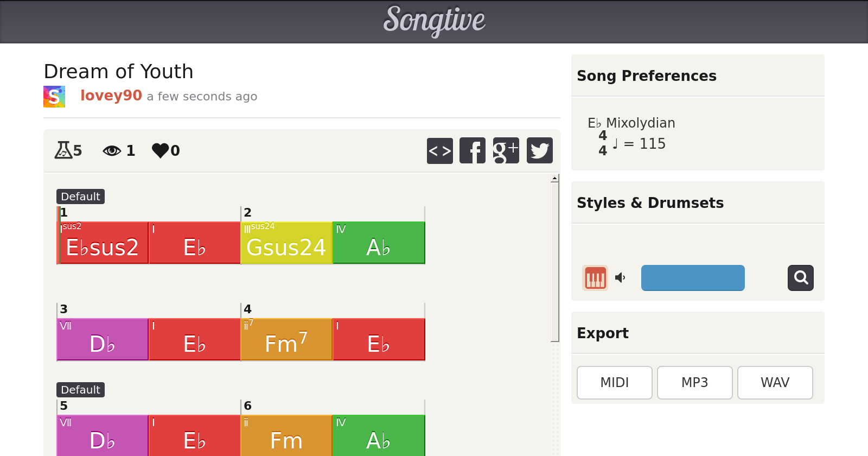This screenshot has width=868, height=456.
Task: Select the Fm7 chord in measure 4
Action: point(286,340)
